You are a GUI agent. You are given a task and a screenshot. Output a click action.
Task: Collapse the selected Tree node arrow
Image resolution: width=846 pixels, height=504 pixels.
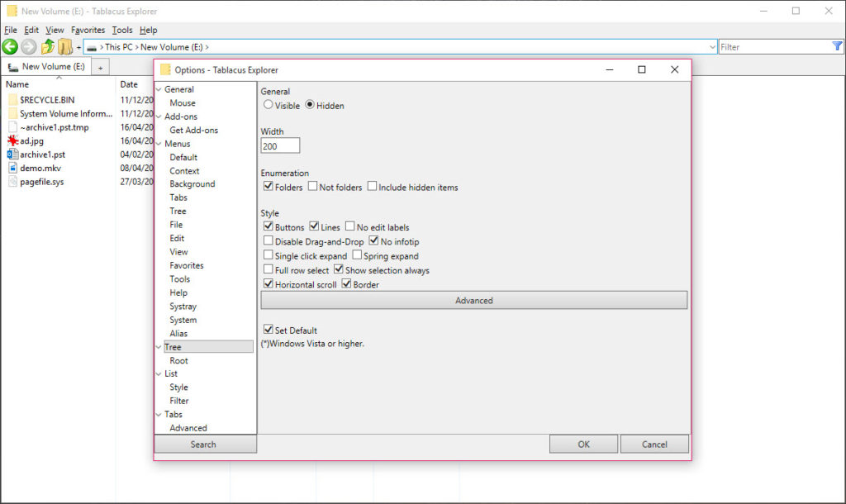(x=159, y=347)
